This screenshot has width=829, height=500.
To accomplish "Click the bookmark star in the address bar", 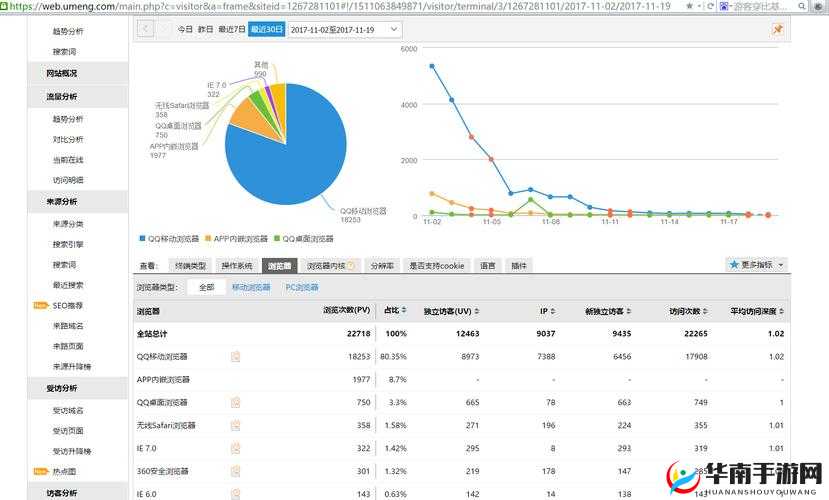I will pyautogui.click(x=689, y=6).
